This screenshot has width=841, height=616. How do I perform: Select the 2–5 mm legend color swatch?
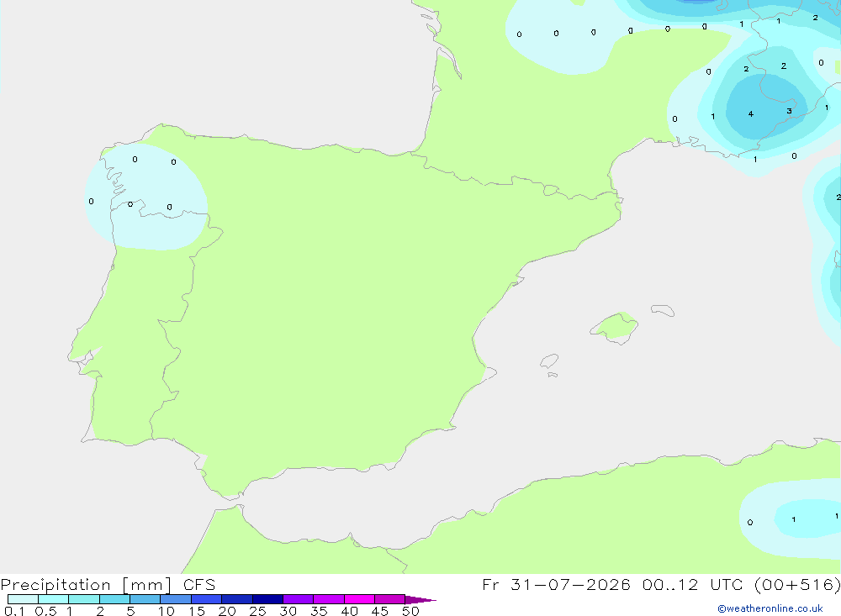[x=114, y=599]
